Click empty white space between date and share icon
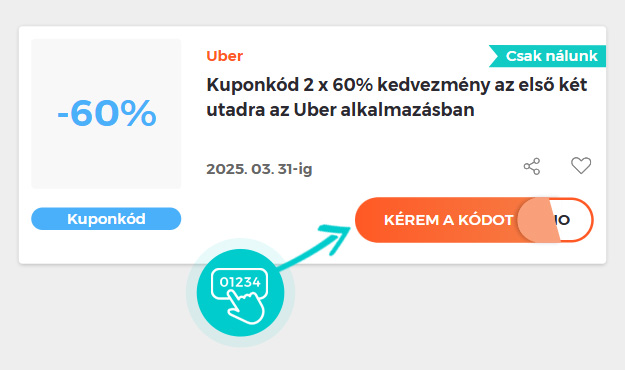 point(417,168)
